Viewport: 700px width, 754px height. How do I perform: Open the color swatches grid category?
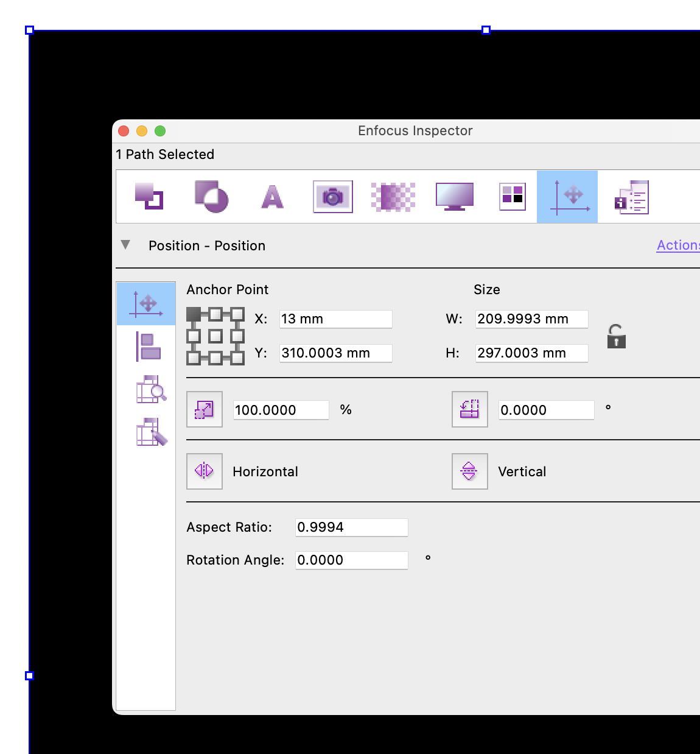[x=513, y=197]
